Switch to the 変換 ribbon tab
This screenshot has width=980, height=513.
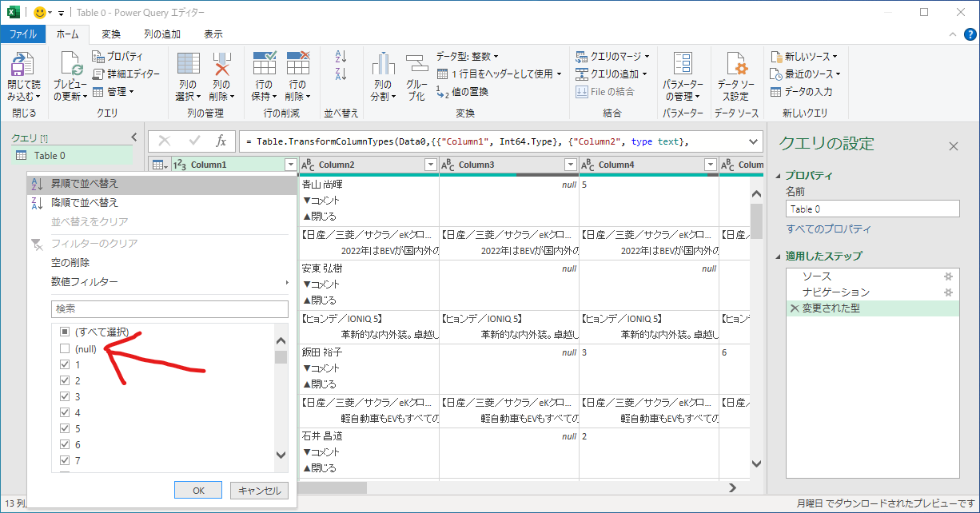(111, 34)
